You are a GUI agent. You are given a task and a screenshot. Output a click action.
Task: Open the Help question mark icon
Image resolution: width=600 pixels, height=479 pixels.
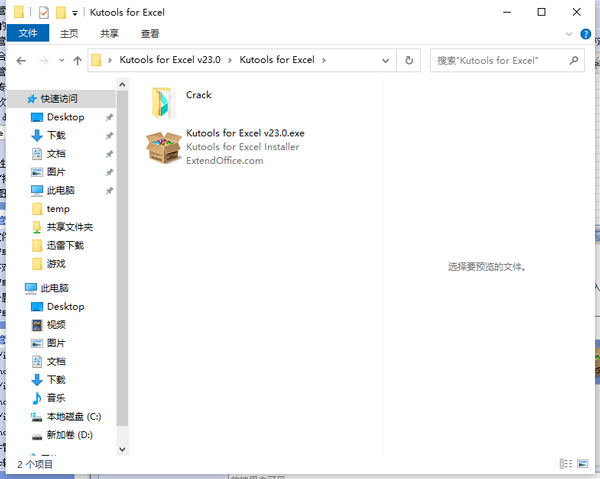[x=585, y=34]
